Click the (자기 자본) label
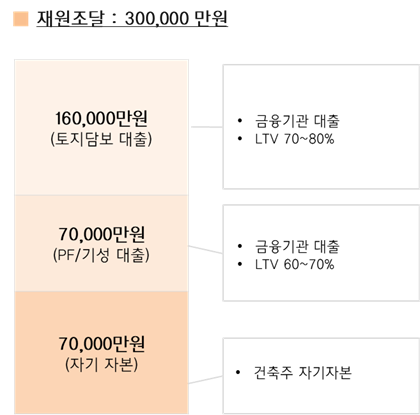Viewport: 420px width, 415px height. coord(101,364)
